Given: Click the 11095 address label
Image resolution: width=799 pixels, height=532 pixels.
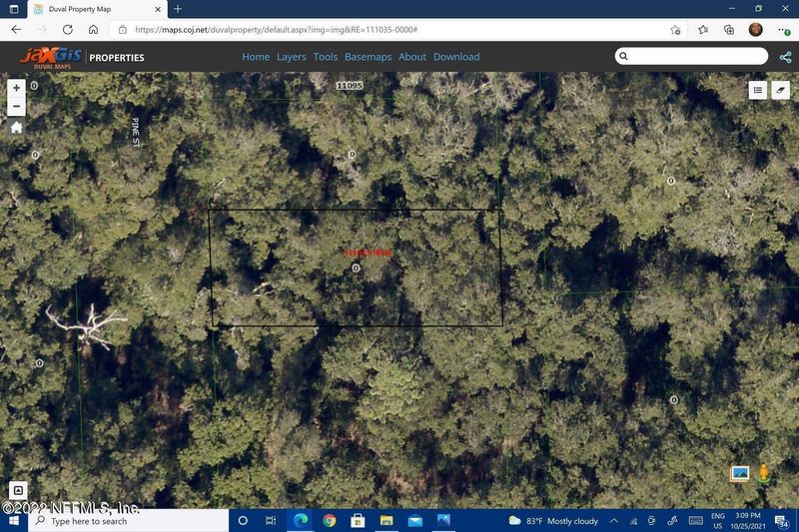Looking at the screenshot, I should (350, 86).
